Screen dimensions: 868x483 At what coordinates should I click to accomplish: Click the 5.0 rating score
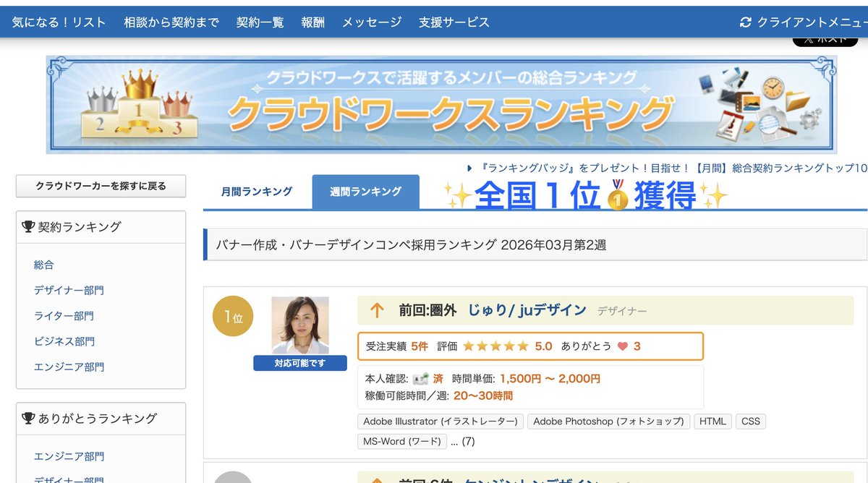point(543,346)
